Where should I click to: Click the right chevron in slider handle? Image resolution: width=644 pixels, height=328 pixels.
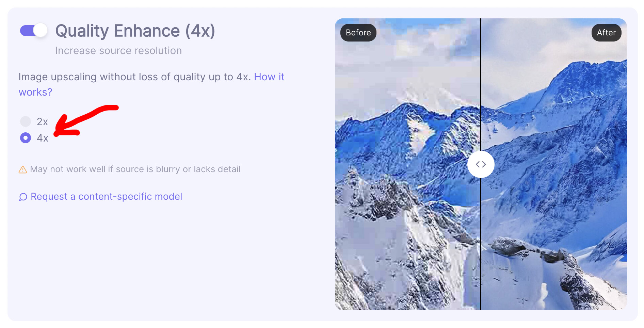pos(484,164)
